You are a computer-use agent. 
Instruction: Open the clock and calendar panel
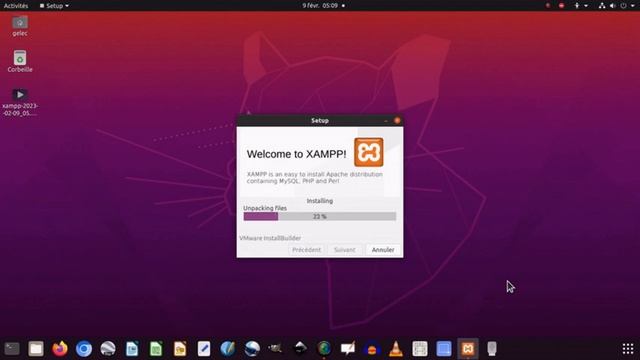pos(323,6)
